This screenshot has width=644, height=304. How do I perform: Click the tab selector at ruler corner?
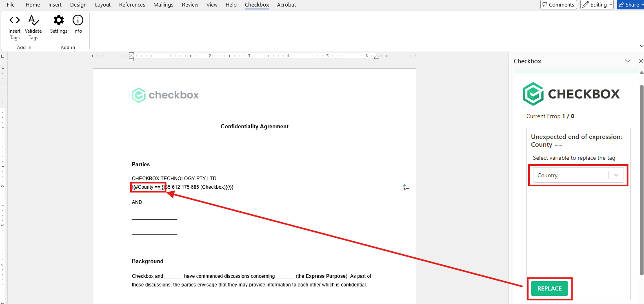(2, 56)
